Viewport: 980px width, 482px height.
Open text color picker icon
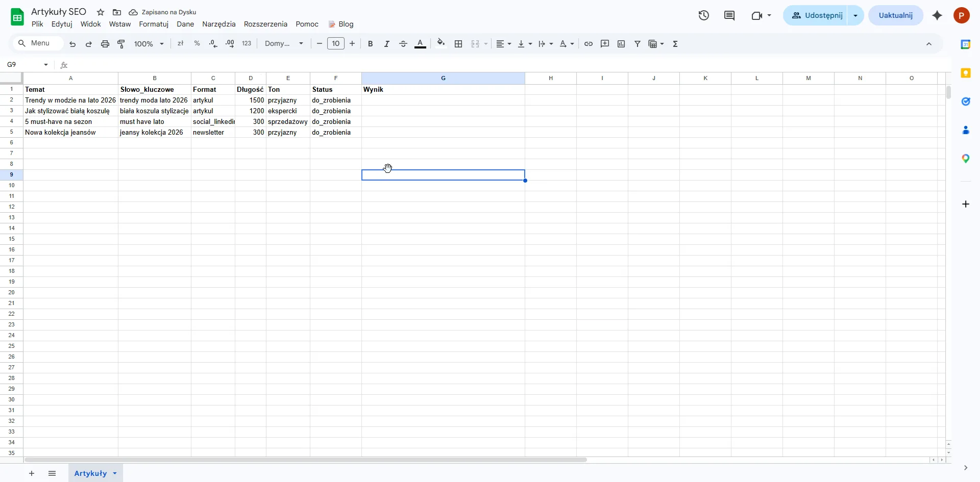click(x=421, y=44)
